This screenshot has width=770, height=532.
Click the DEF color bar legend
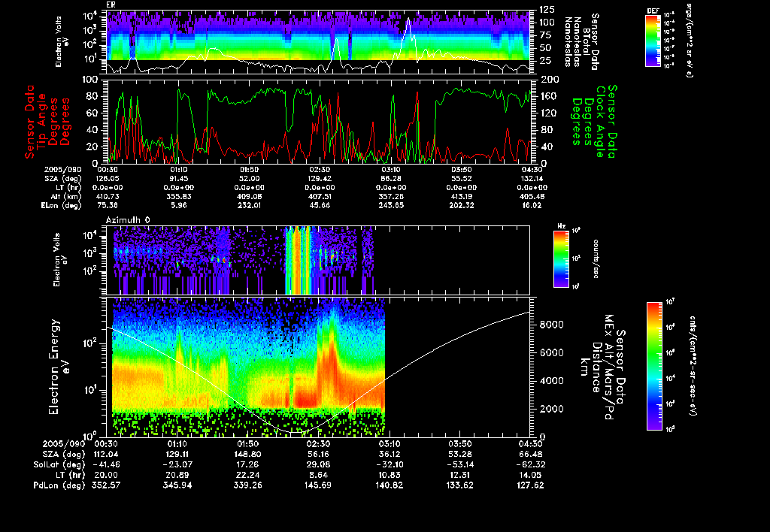653,41
